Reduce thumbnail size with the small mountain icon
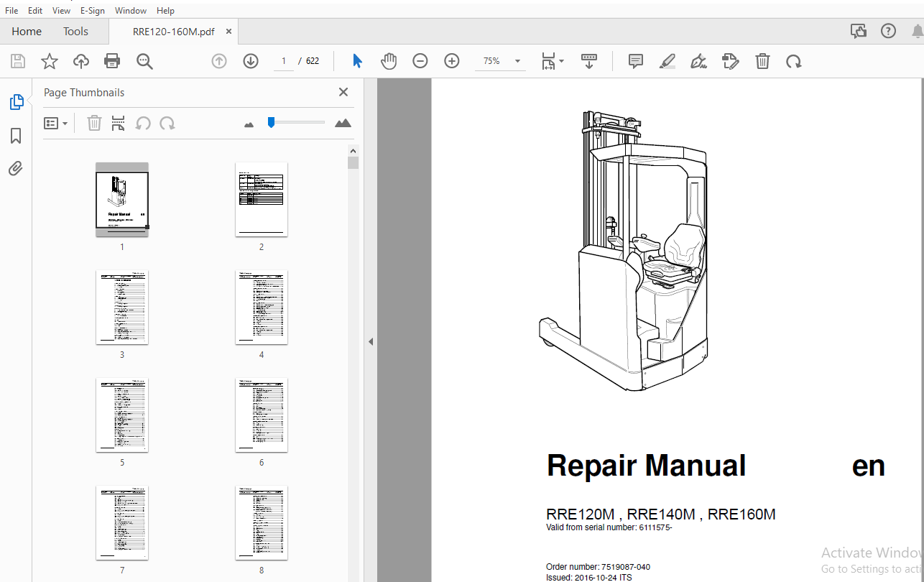Image resolution: width=924 pixels, height=582 pixels. [249, 125]
